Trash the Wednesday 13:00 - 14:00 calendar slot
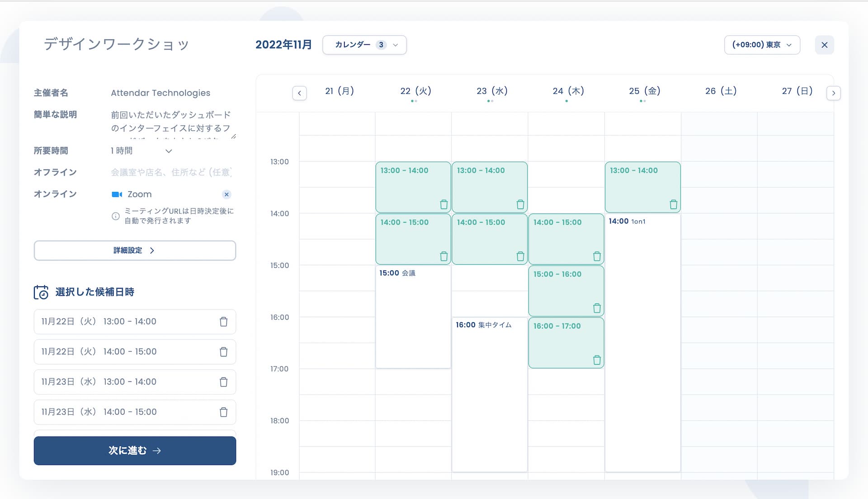Screen dimensions: 868x499 [x=520, y=204]
